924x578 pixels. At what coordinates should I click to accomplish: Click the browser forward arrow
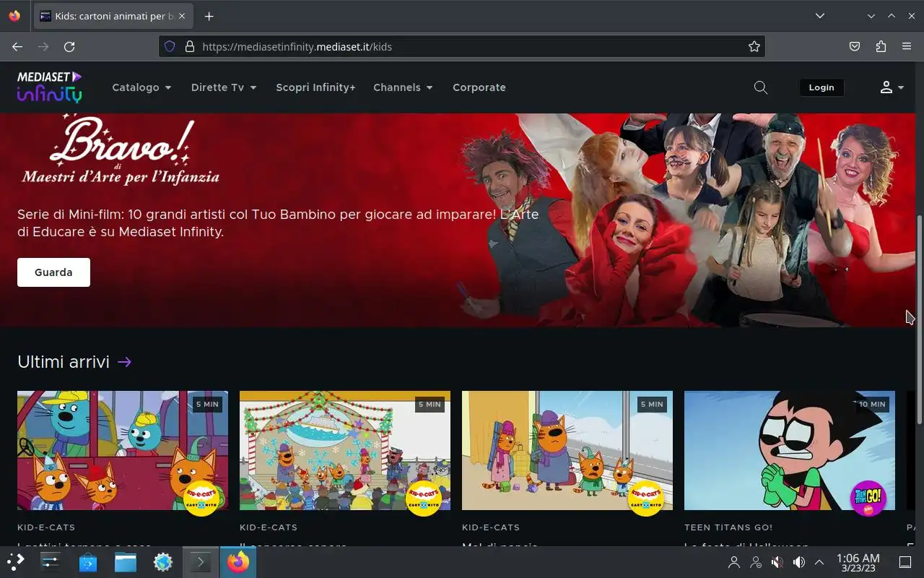[x=43, y=46]
